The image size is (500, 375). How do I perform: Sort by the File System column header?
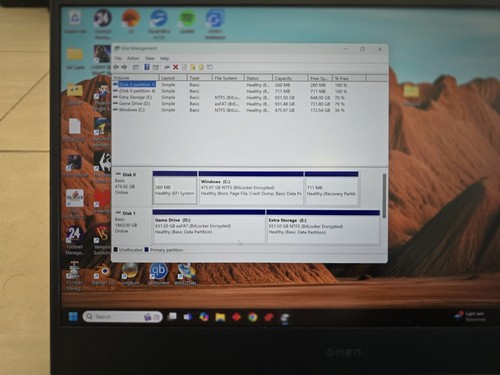click(x=228, y=78)
